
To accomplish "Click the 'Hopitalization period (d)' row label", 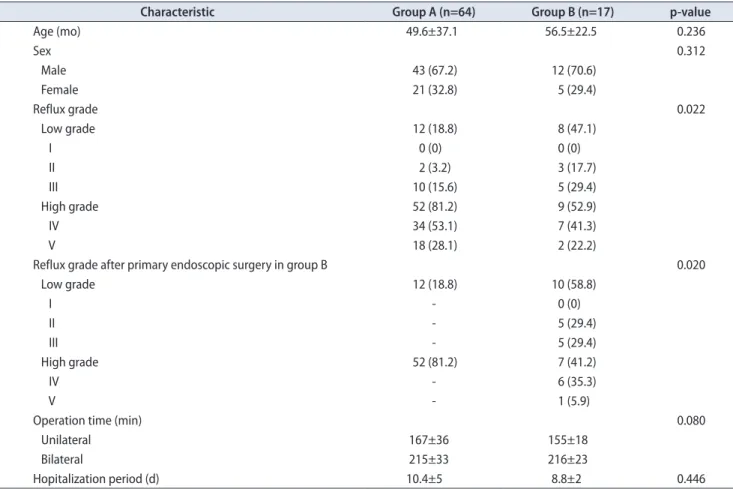I will (96, 479).
